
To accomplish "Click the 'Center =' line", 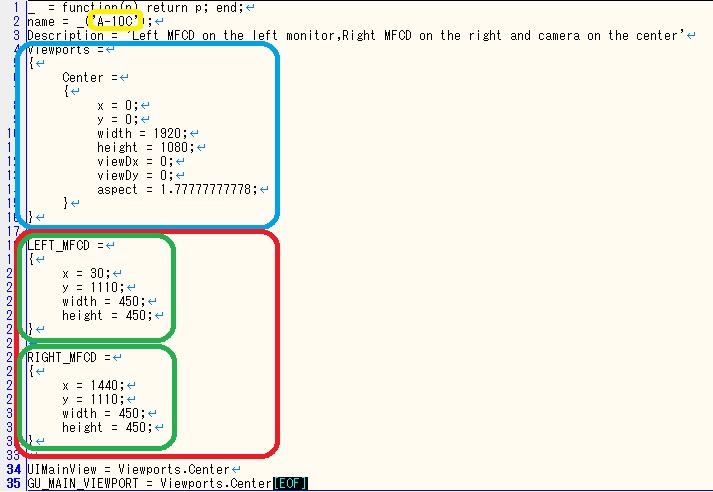I will pos(90,77).
